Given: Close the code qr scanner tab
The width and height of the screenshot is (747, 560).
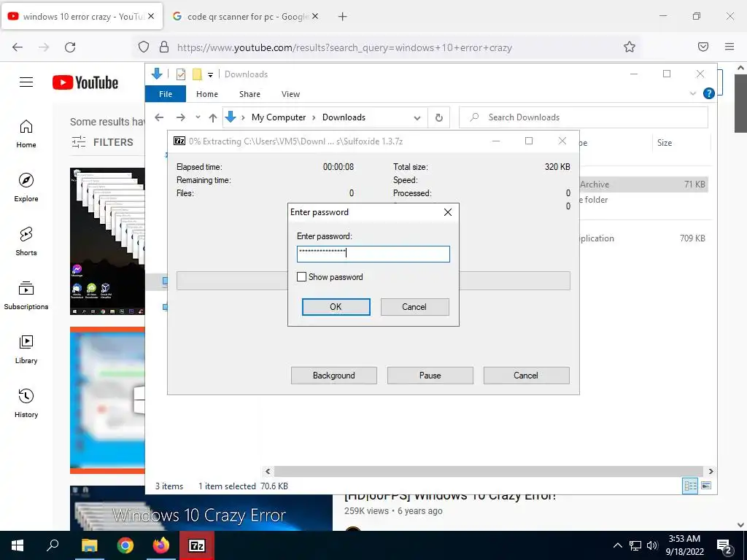Looking at the screenshot, I should pyautogui.click(x=315, y=16).
